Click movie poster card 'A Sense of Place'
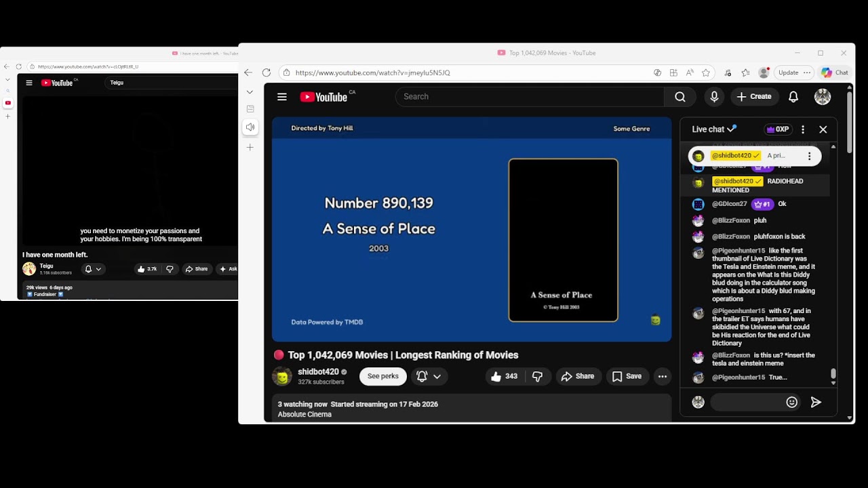Image resolution: width=868 pixels, height=488 pixels. point(564,240)
